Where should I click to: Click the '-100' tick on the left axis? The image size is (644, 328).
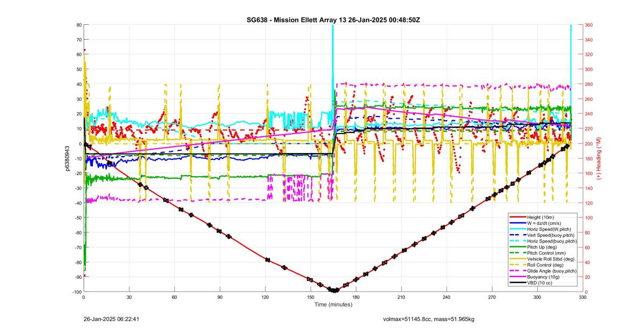click(x=76, y=291)
